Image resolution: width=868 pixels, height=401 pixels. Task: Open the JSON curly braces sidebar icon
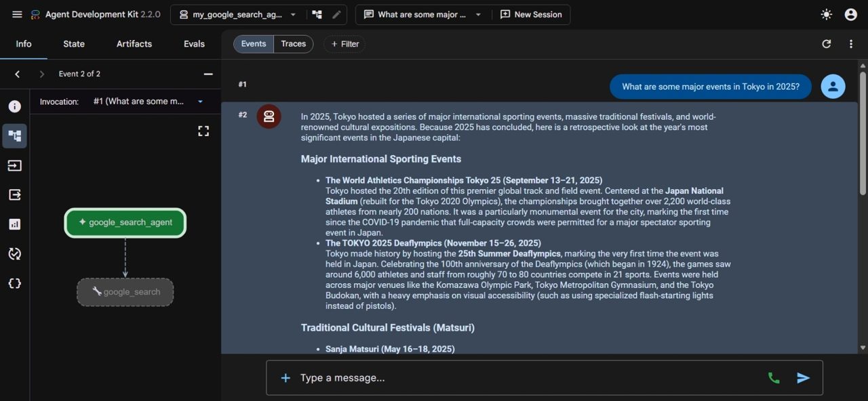[x=14, y=283]
